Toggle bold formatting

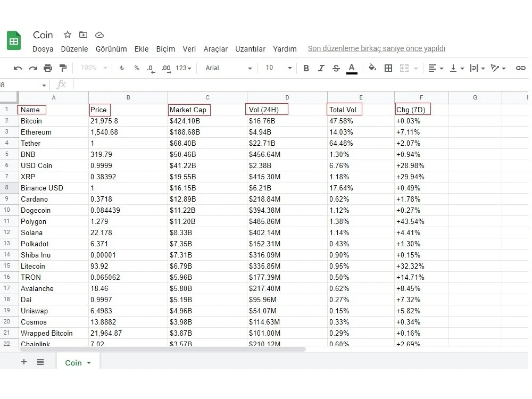pyautogui.click(x=306, y=68)
